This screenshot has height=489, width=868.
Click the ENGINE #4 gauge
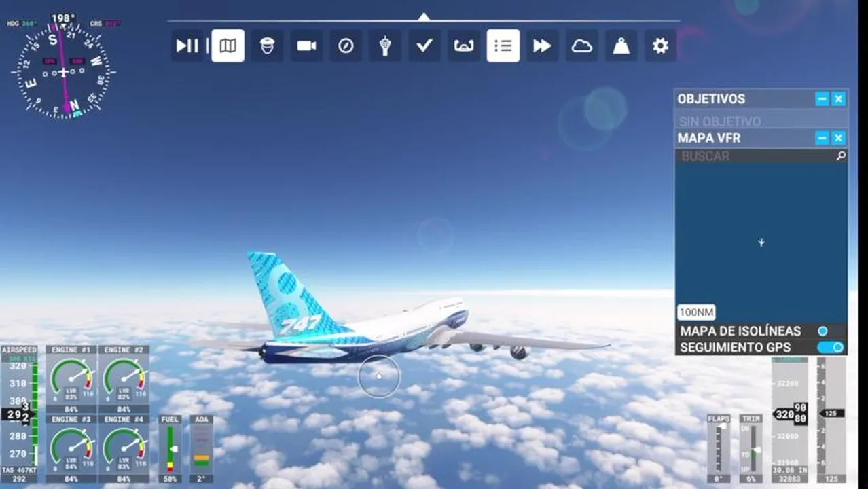pos(124,449)
